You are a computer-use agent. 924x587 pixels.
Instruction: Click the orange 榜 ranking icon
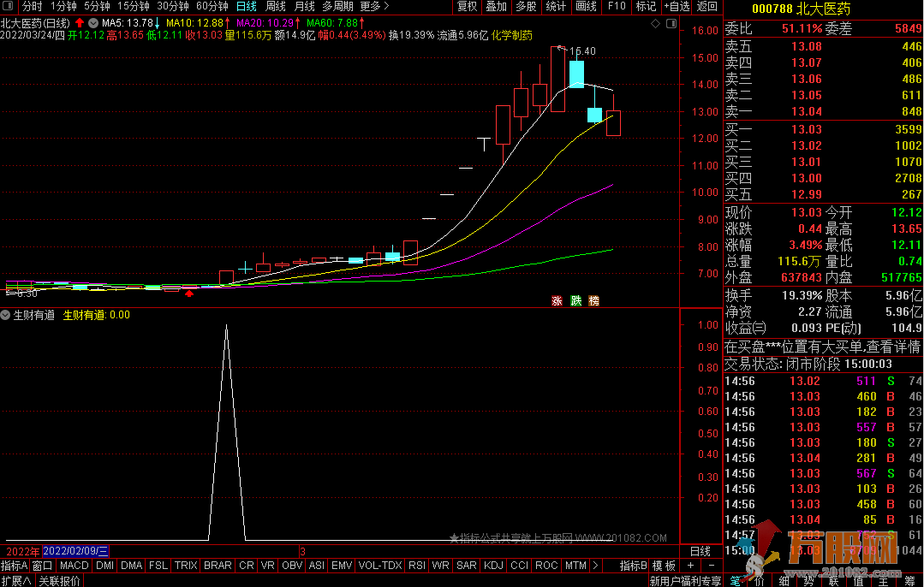[594, 300]
